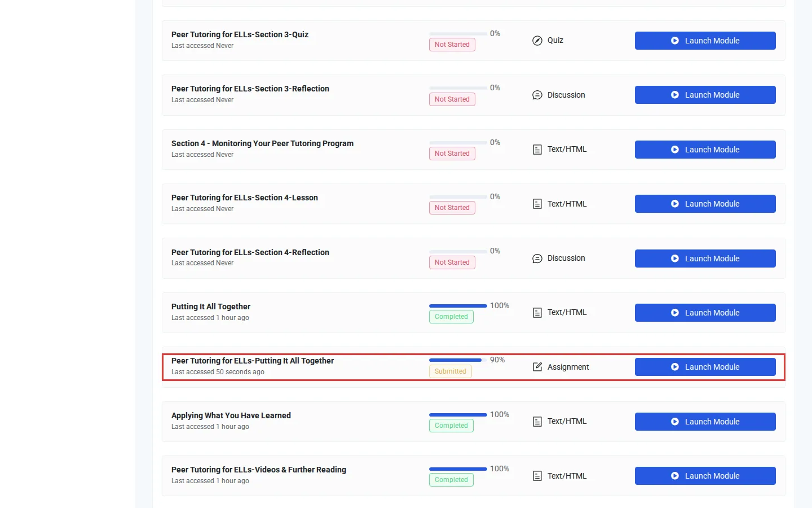Open Peer Tutoring for ELLs-Section 4-Lesson title
This screenshot has width=812, height=508.
tap(245, 198)
